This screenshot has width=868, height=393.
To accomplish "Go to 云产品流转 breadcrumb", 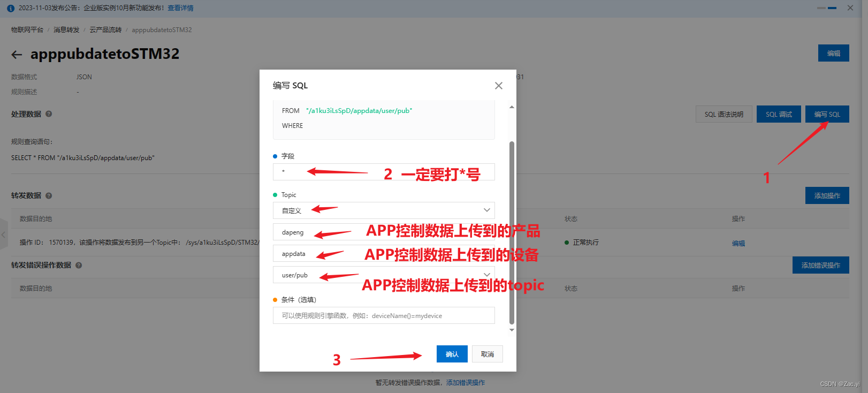I will pyautogui.click(x=105, y=30).
